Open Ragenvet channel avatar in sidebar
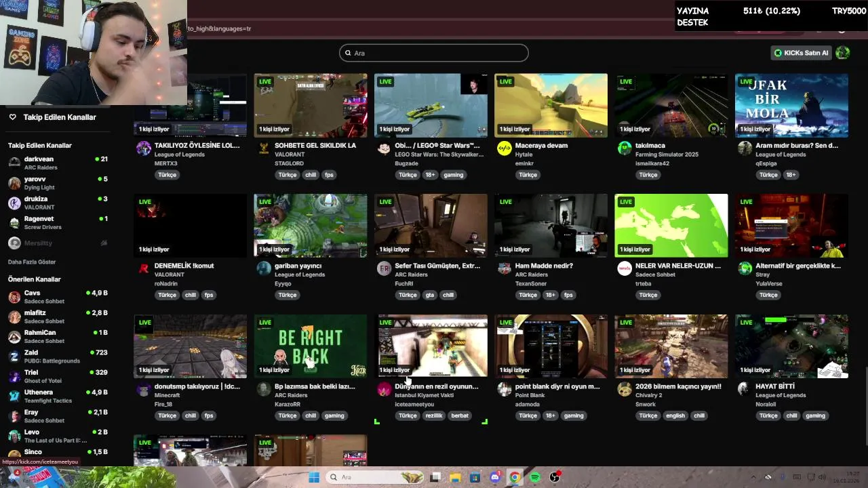This screenshot has height=488, width=868. (x=14, y=222)
